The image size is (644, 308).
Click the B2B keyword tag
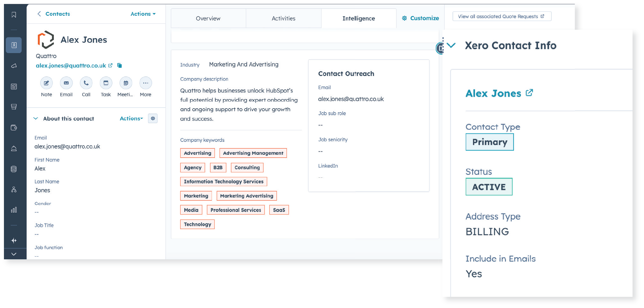coord(218,167)
